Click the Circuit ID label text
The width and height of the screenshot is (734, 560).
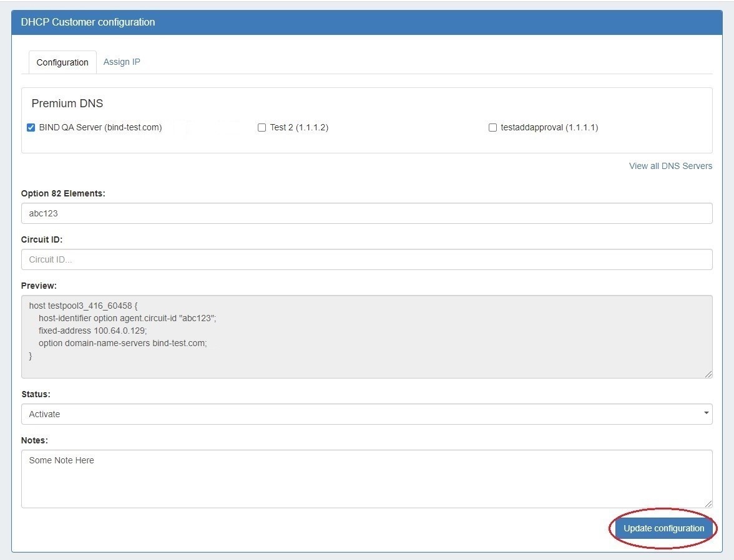coord(42,239)
